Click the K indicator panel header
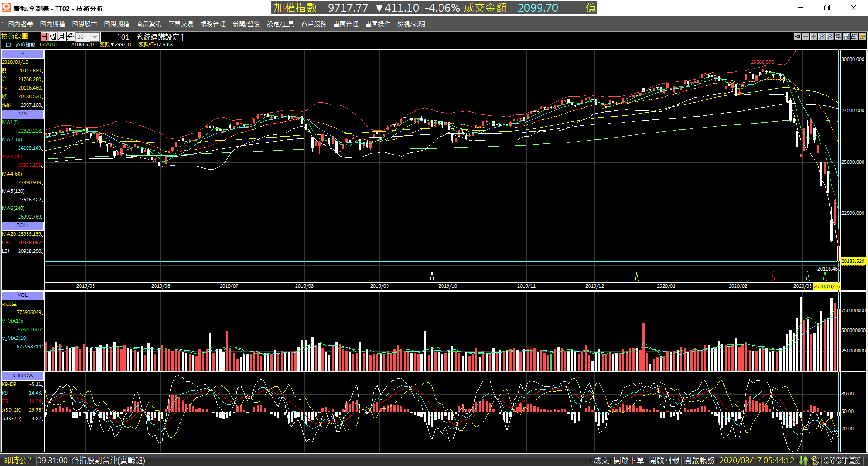Viewport: 868px width, 466px height. pos(23,54)
